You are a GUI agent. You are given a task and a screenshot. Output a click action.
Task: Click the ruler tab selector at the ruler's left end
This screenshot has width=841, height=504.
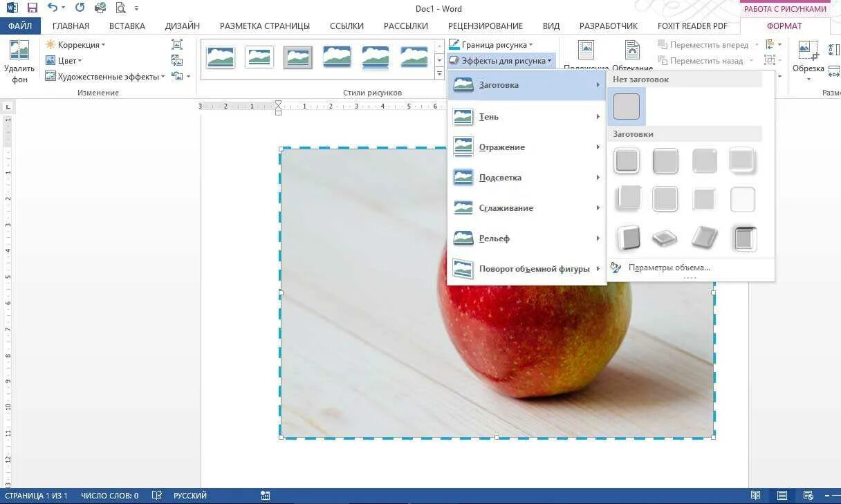pos(8,106)
